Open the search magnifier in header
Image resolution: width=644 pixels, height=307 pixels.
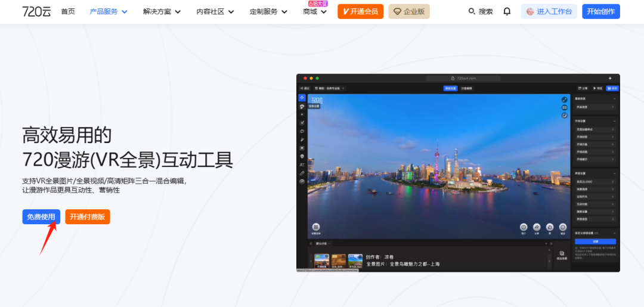[472, 11]
